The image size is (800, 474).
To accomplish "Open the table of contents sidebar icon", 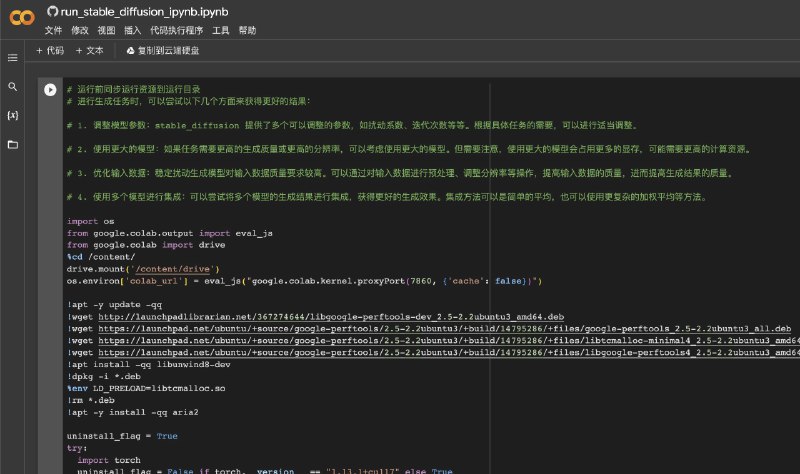I will [x=13, y=58].
